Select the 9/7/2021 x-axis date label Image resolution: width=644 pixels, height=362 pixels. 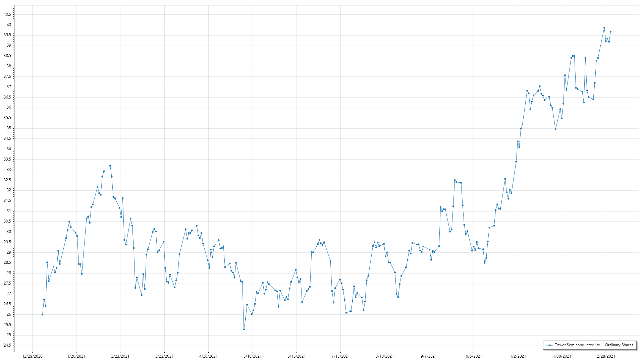(x=429, y=356)
